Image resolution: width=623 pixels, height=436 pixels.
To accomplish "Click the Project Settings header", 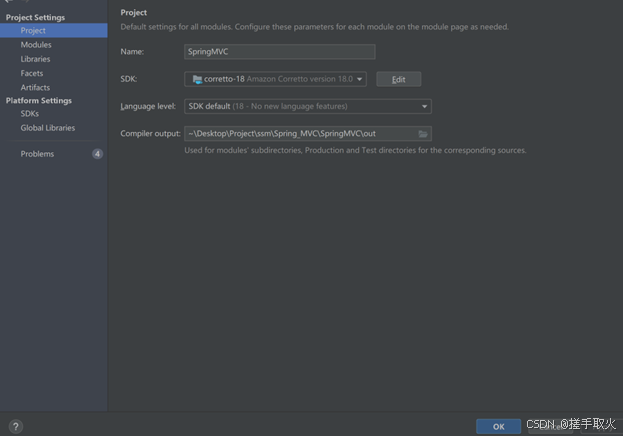I will pyautogui.click(x=35, y=17).
